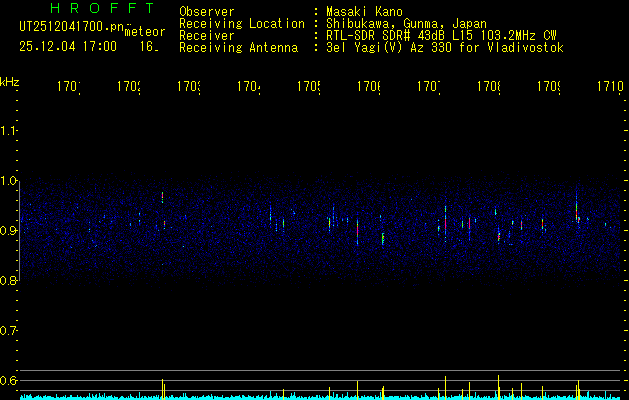Click the RTL-SDR receiver description line

click(x=441, y=36)
